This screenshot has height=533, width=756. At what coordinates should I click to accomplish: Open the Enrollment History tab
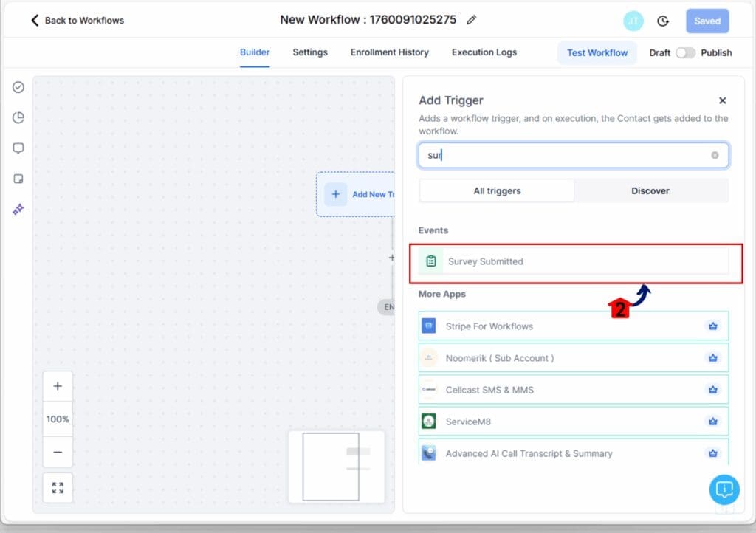click(x=389, y=52)
